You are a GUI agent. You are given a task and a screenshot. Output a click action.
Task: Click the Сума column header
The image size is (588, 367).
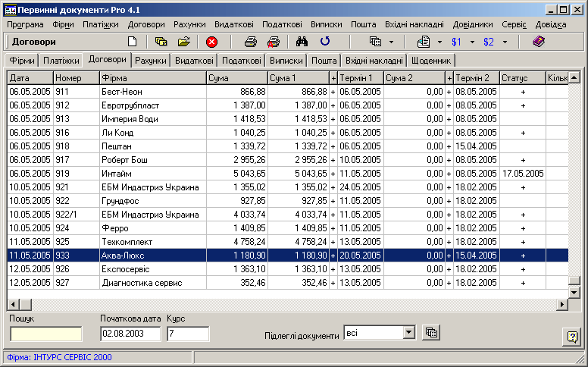click(237, 78)
